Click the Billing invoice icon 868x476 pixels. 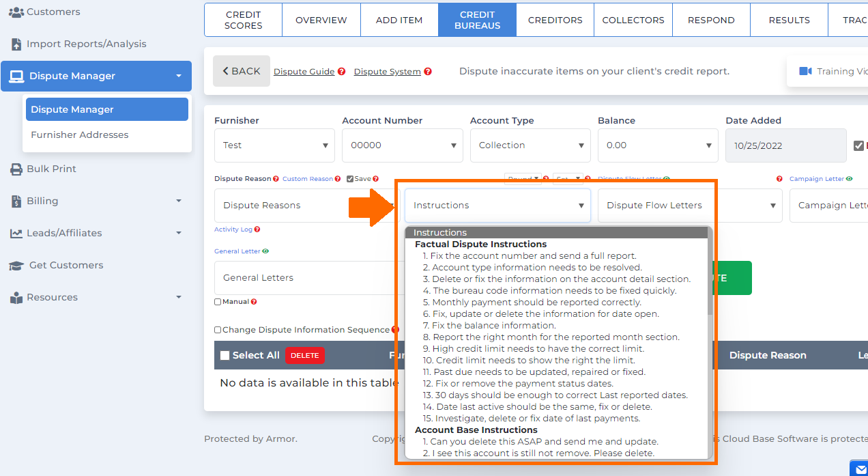pyautogui.click(x=16, y=201)
